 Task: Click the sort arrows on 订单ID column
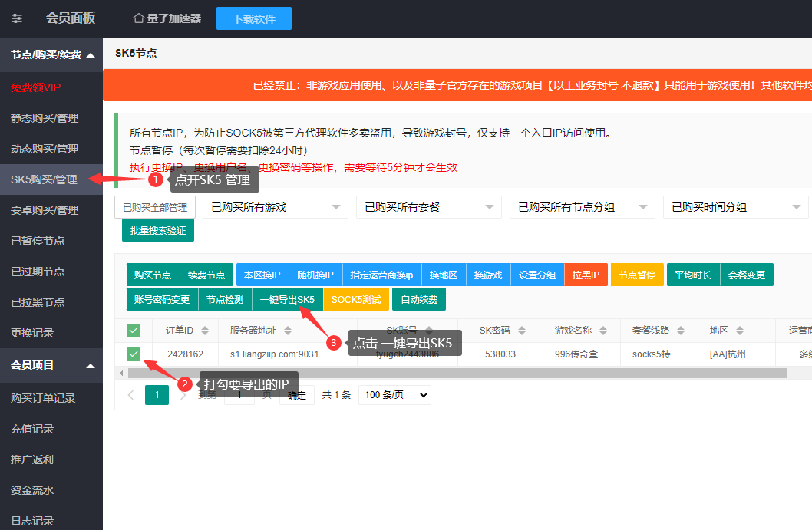click(205, 331)
